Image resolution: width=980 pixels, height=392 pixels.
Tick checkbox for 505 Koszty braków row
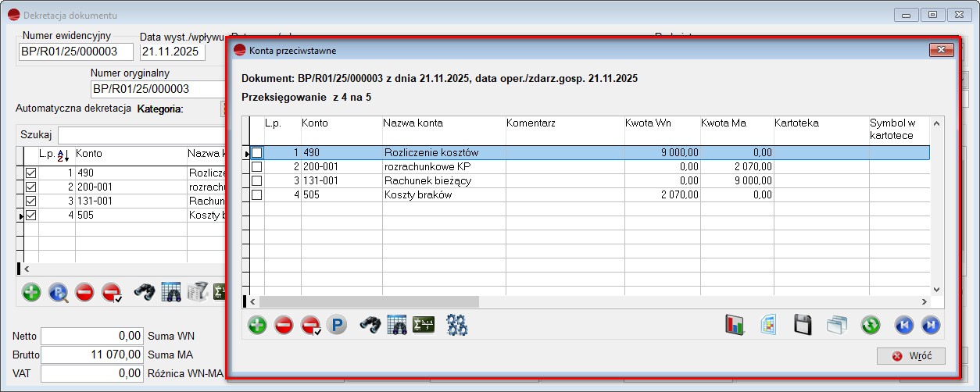point(256,195)
